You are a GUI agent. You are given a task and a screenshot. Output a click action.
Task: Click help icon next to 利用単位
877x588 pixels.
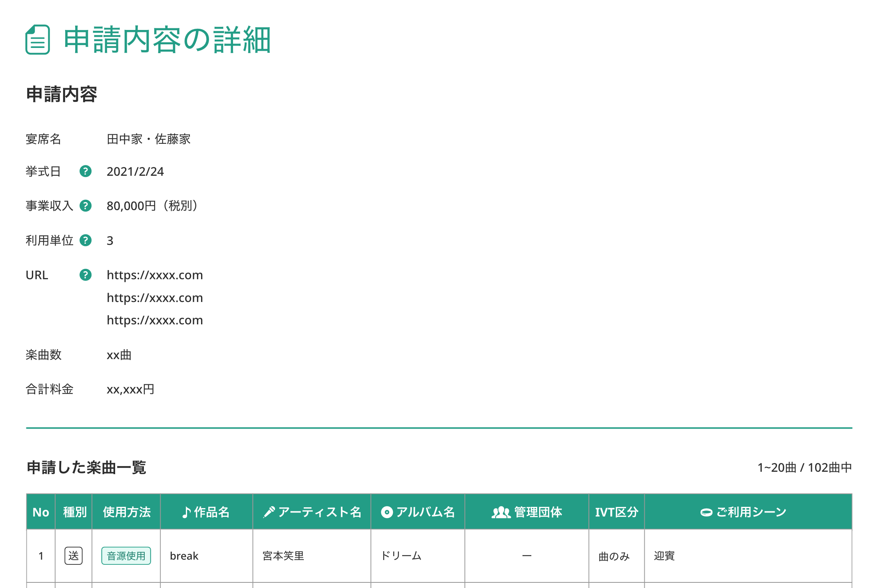click(86, 240)
